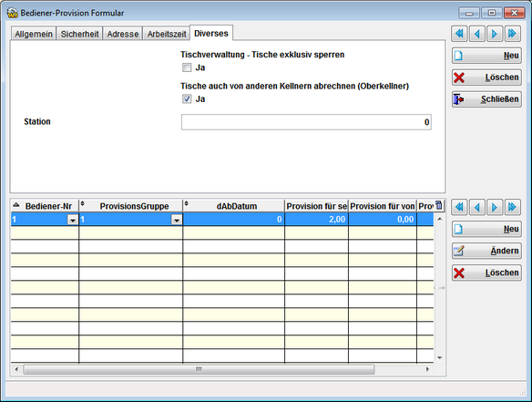The image size is (532, 402).
Task: Go to next record in top navigation
Action: [x=495, y=34]
